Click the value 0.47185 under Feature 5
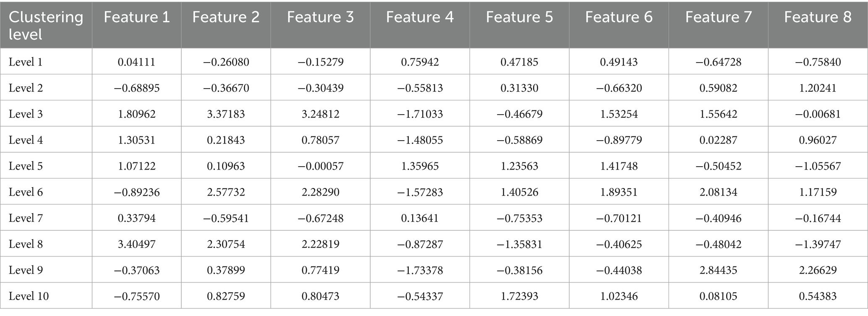 520,62
